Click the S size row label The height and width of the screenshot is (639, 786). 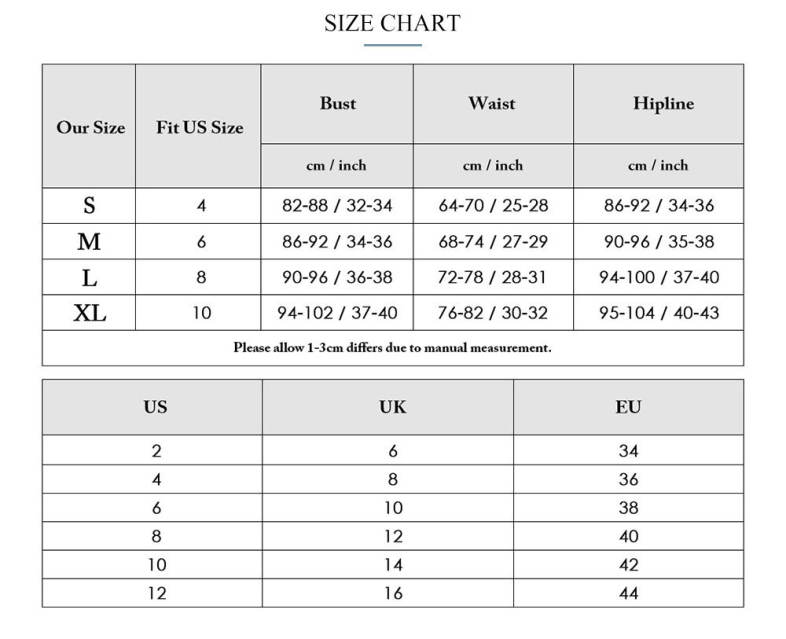click(89, 206)
